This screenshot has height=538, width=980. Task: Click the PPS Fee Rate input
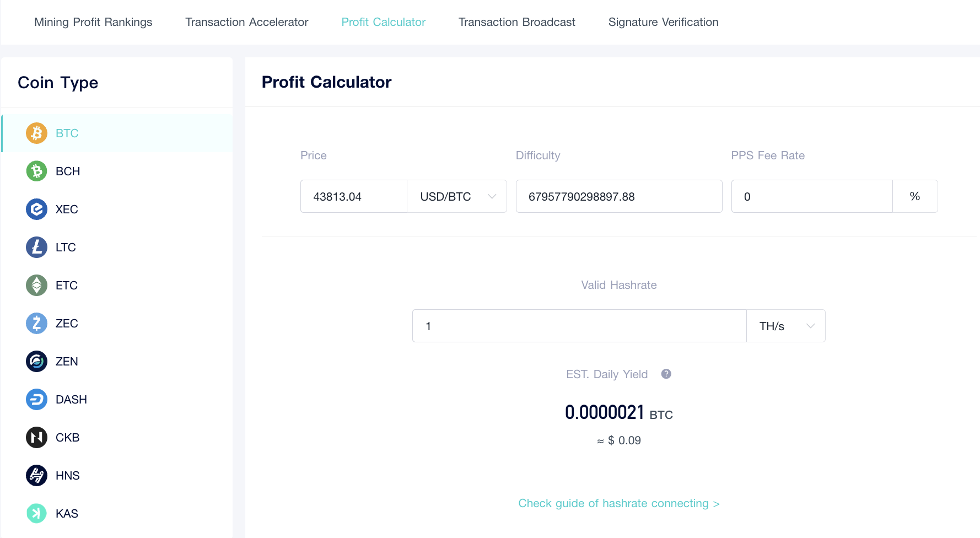click(x=812, y=196)
